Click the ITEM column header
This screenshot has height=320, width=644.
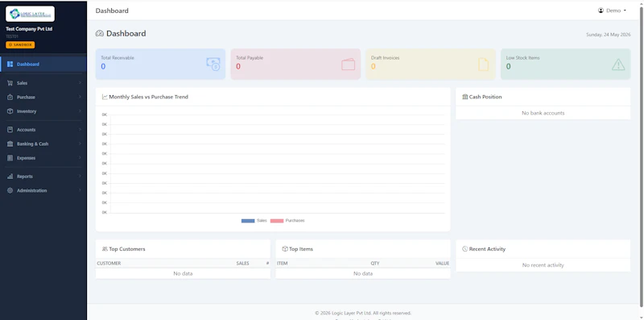283,264
